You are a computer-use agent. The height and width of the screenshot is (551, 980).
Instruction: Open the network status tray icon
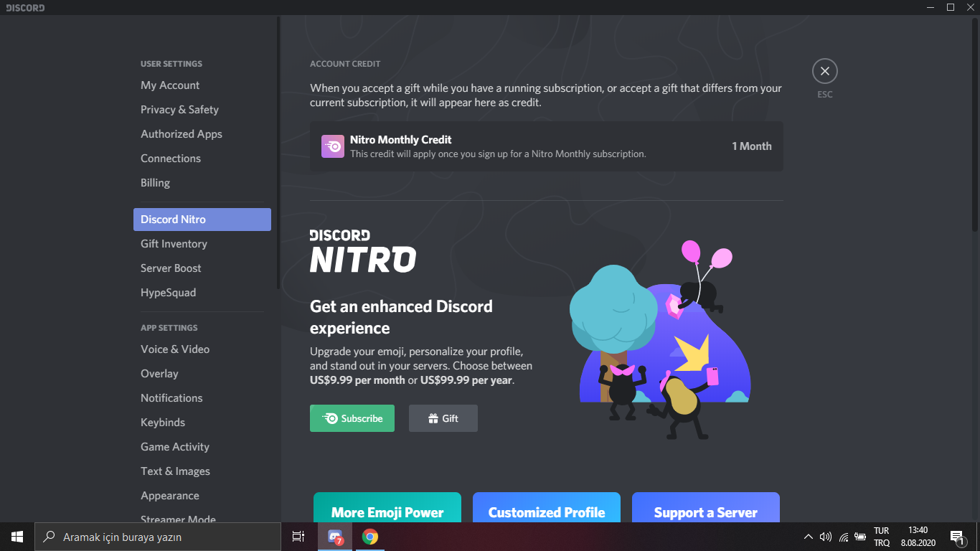[x=844, y=537]
